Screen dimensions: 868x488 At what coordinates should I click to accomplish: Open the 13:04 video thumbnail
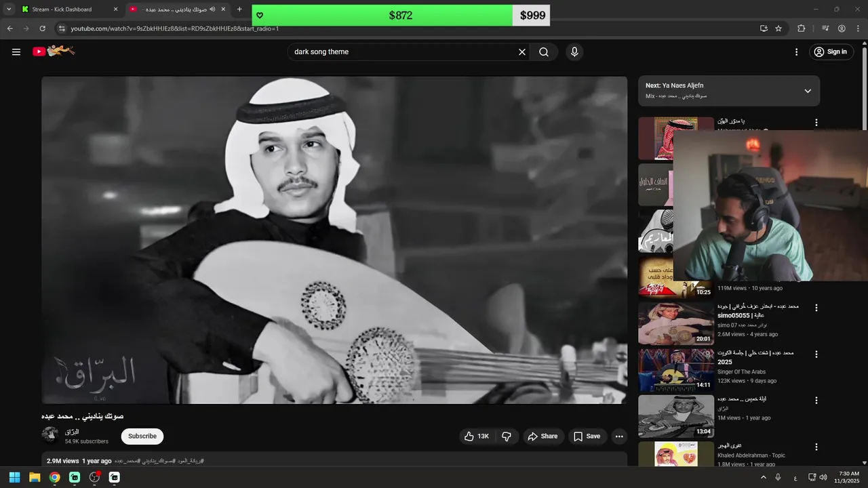pos(675,415)
